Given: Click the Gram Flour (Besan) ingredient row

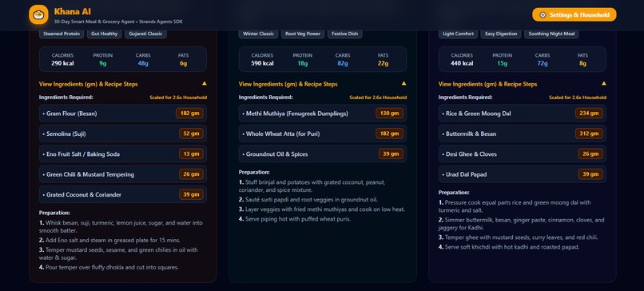Looking at the screenshot, I should (123, 113).
